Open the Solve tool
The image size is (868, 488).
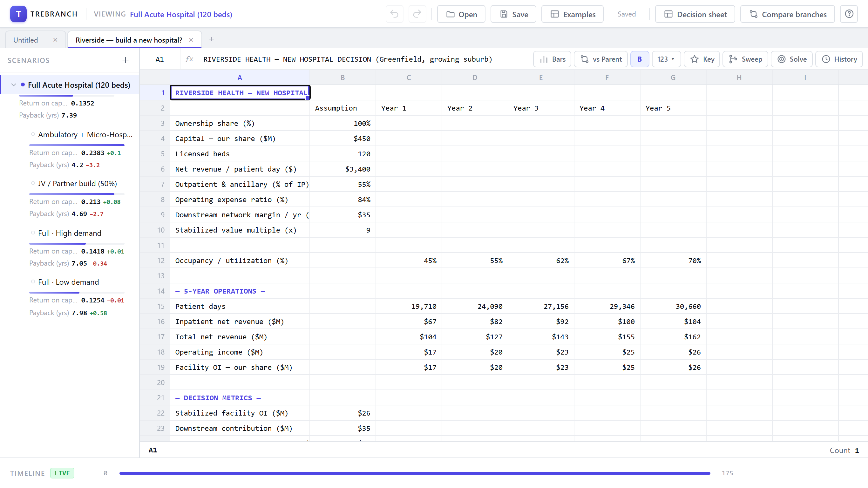pyautogui.click(x=791, y=59)
